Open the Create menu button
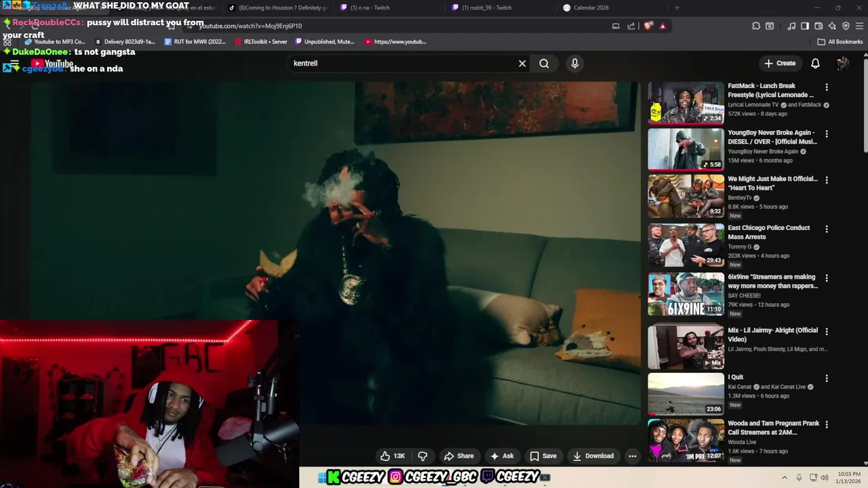This screenshot has height=488, width=868. 780,63
